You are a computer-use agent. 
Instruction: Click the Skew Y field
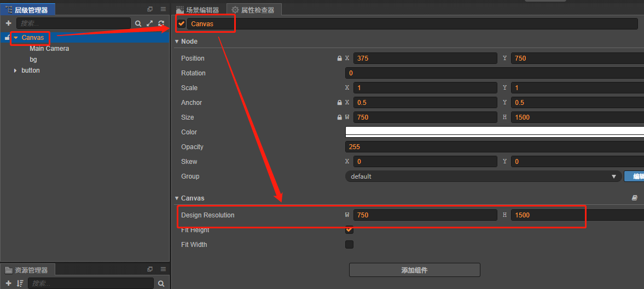577,162
